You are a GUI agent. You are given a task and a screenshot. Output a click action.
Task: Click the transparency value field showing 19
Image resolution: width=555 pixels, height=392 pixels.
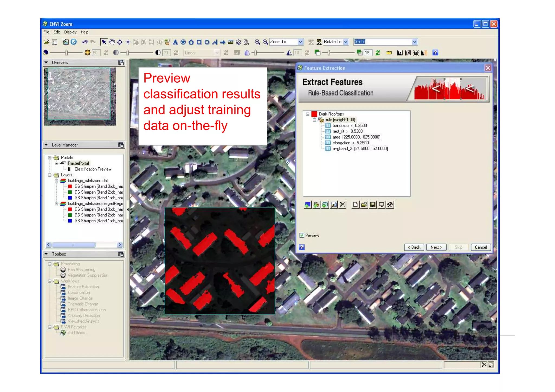(367, 53)
